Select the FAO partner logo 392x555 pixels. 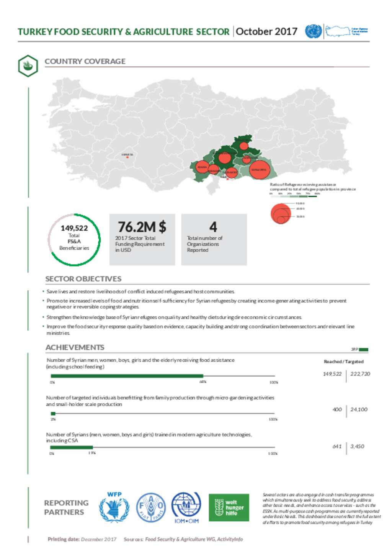pos(151,508)
